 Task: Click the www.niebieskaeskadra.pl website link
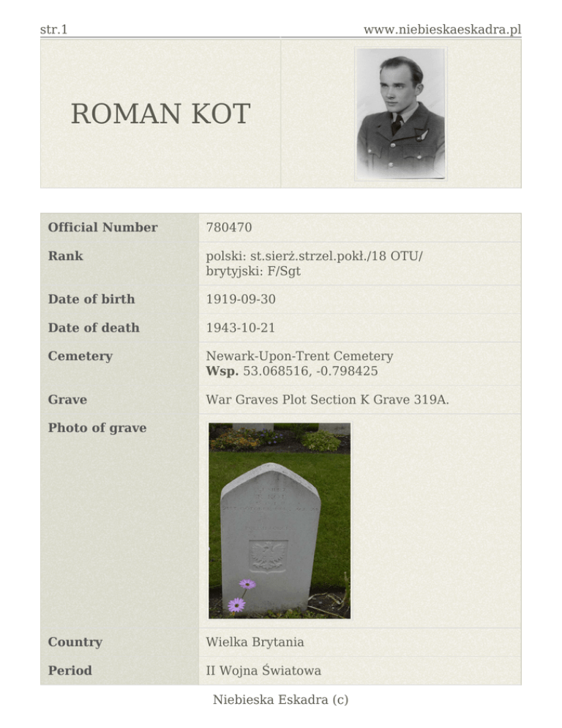442,30
